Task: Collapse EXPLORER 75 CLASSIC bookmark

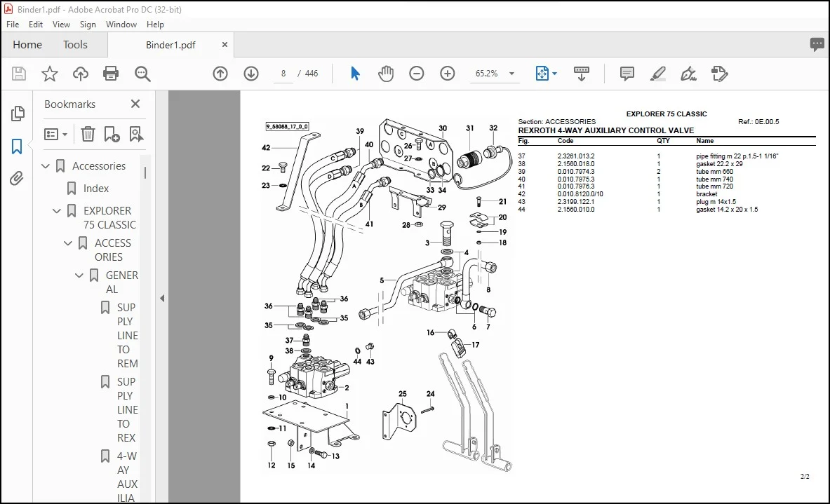Action: coord(57,210)
